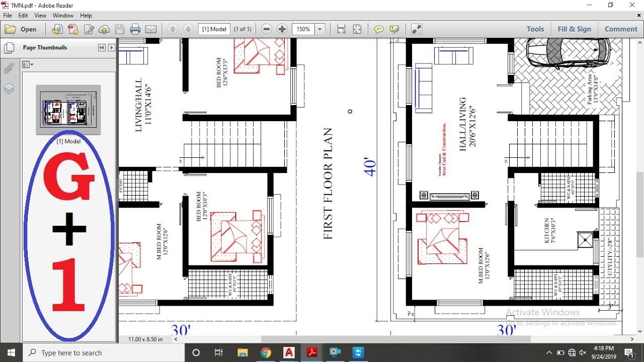Open the File menu
Viewport: 644px width, 362px height.
tap(8, 16)
